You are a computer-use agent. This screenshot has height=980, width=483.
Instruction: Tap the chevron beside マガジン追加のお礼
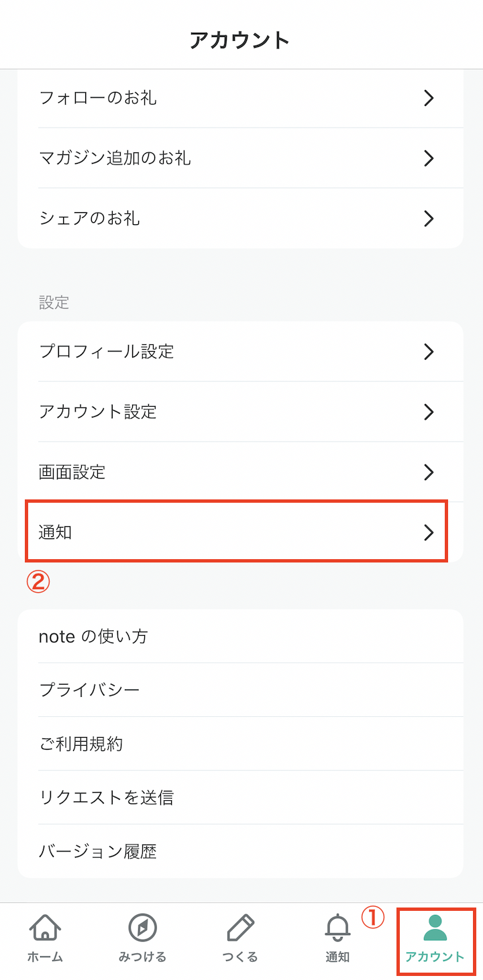[429, 158]
